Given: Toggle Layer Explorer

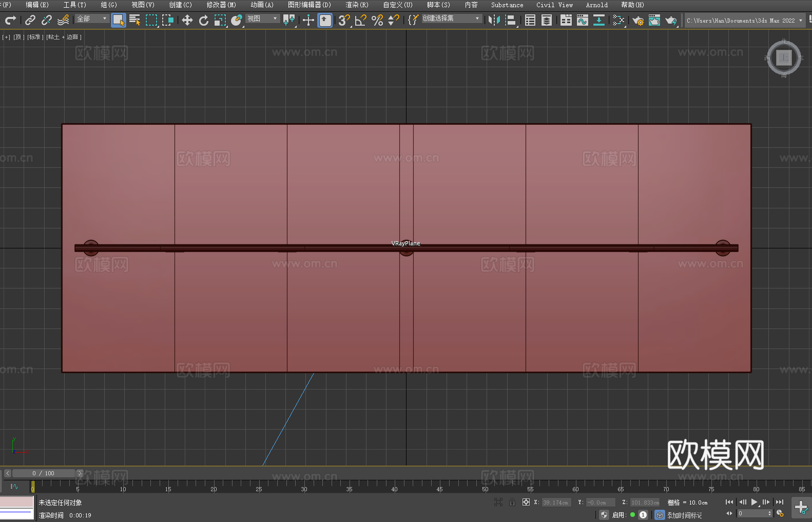Looking at the screenshot, I should pyautogui.click(x=547, y=20).
